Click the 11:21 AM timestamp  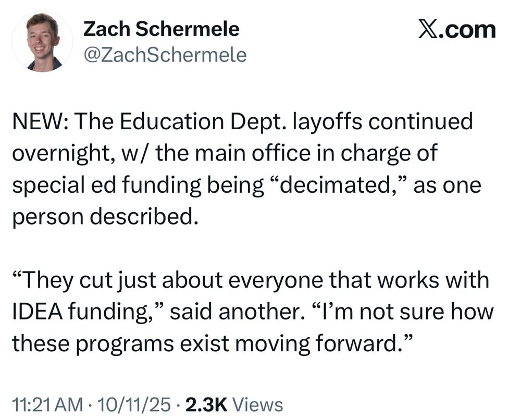point(47,405)
